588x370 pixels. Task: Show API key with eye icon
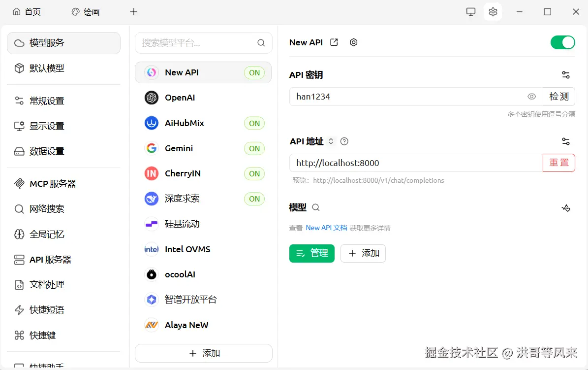(532, 97)
